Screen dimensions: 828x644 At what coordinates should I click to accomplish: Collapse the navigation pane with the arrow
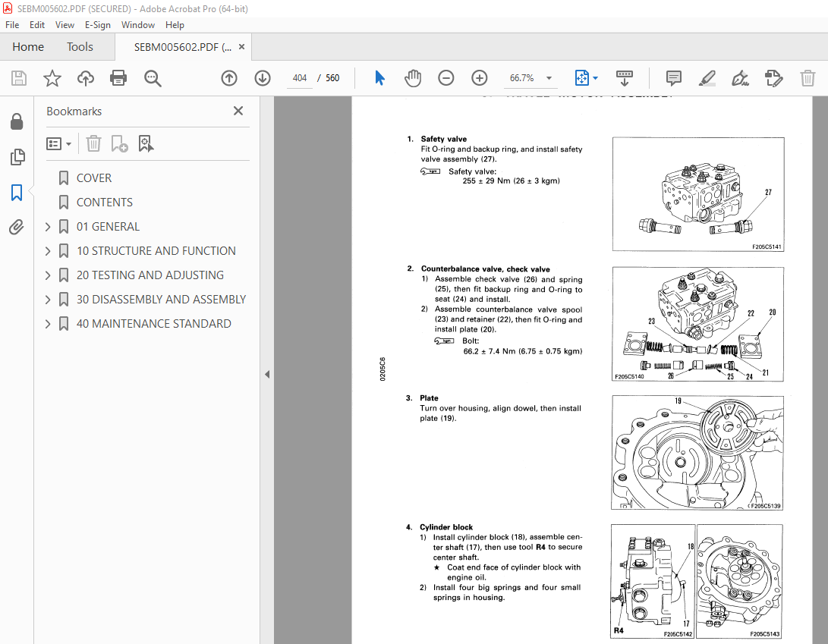[267, 374]
